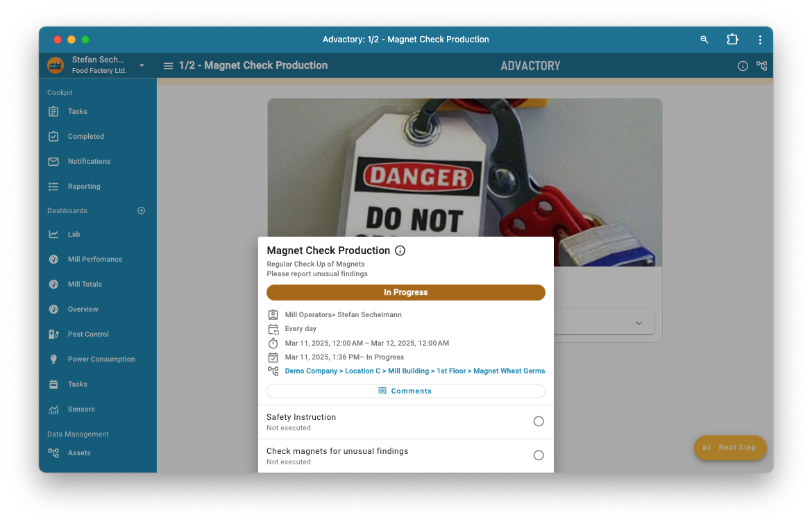Toggle Check magnets for unusual findings circle

(x=539, y=455)
